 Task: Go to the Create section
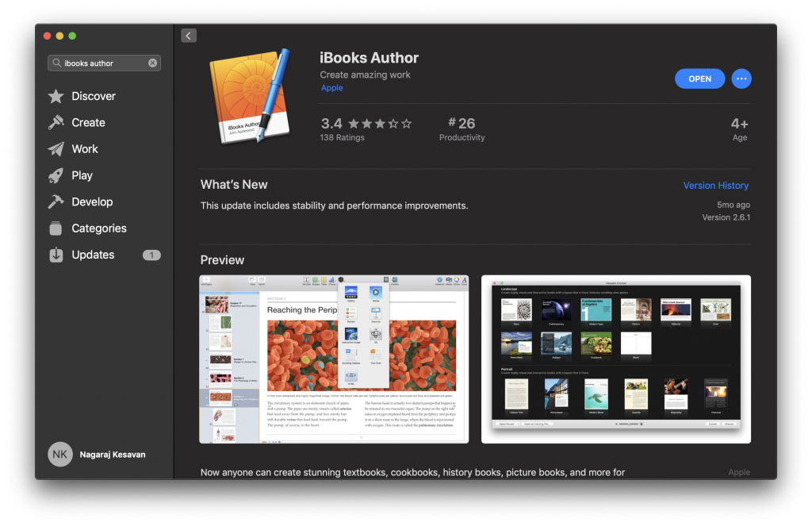click(x=89, y=123)
